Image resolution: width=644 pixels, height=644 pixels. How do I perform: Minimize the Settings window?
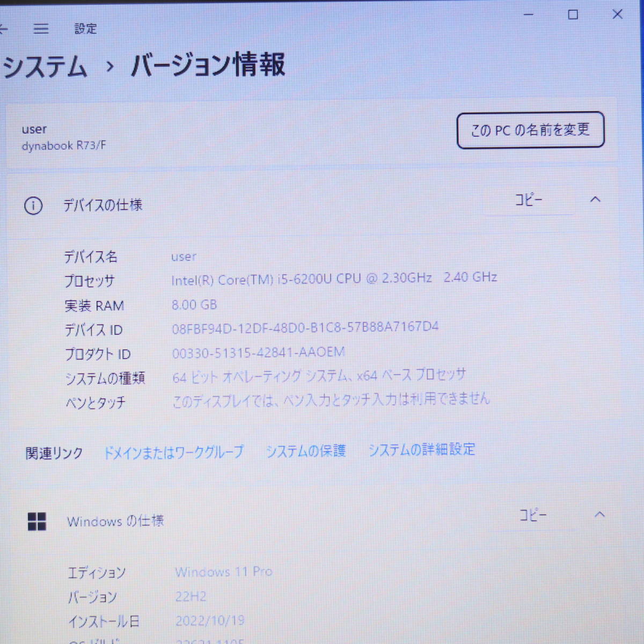point(529,15)
